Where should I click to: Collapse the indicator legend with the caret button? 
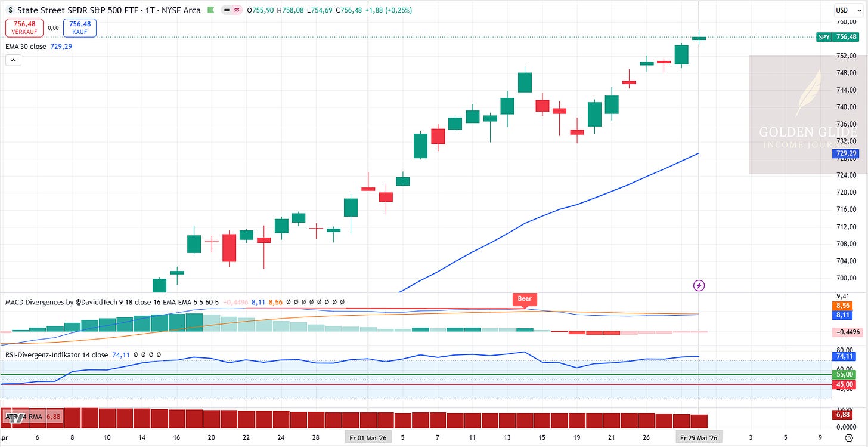(x=13, y=60)
